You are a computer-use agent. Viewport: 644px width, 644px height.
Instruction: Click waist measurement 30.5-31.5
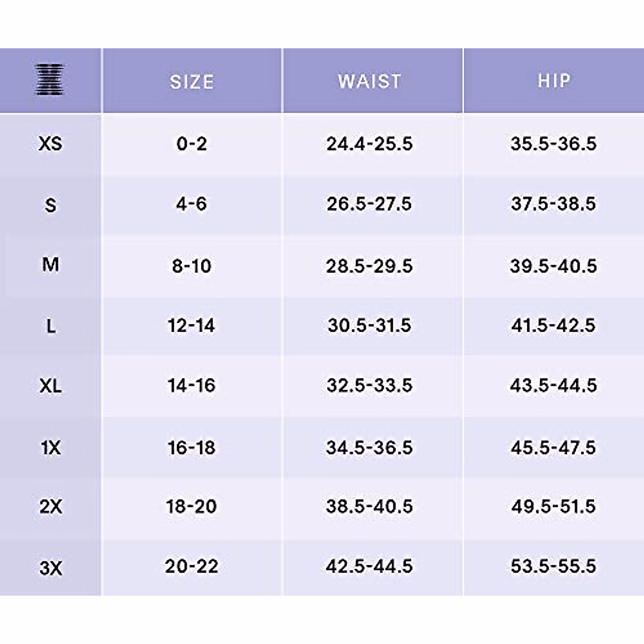pos(370,325)
